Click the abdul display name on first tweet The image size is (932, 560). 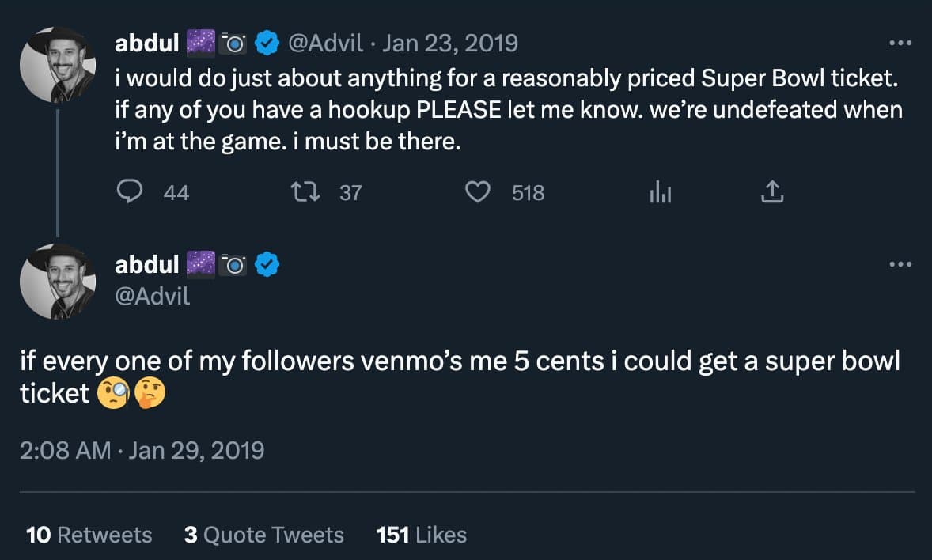pyautogui.click(x=146, y=44)
